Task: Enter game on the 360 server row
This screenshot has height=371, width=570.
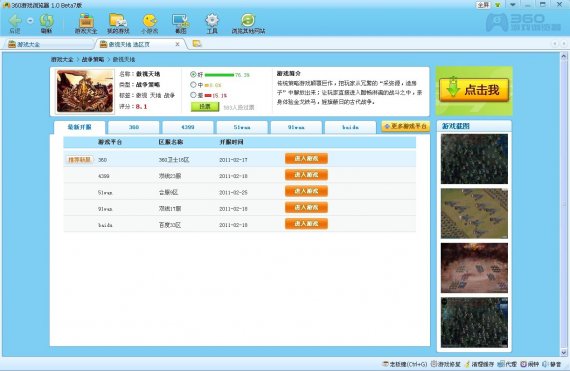Action: tap(306, 158)
